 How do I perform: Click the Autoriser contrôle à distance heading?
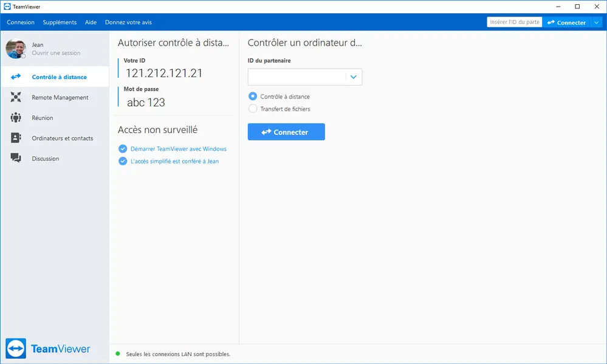[x=173, y=43]
